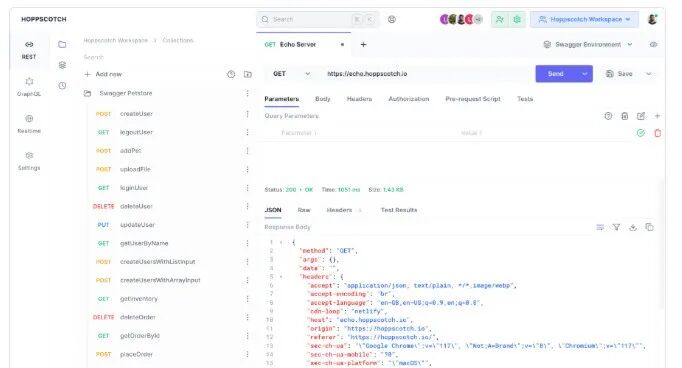Open environments layers icon in side panel
This screenshot has width=682, height=368.
[x=63, y=65]
